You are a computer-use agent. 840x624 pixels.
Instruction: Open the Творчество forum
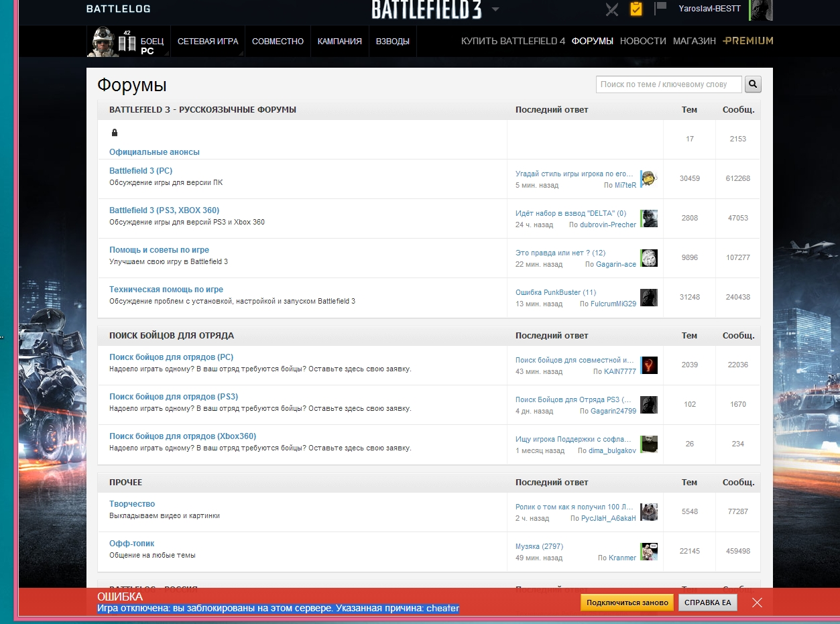click(x=132, y=504)
